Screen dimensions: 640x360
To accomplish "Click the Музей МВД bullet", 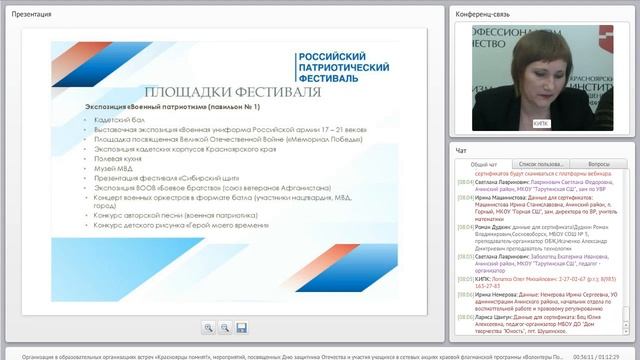I will (x=113, y=169).
